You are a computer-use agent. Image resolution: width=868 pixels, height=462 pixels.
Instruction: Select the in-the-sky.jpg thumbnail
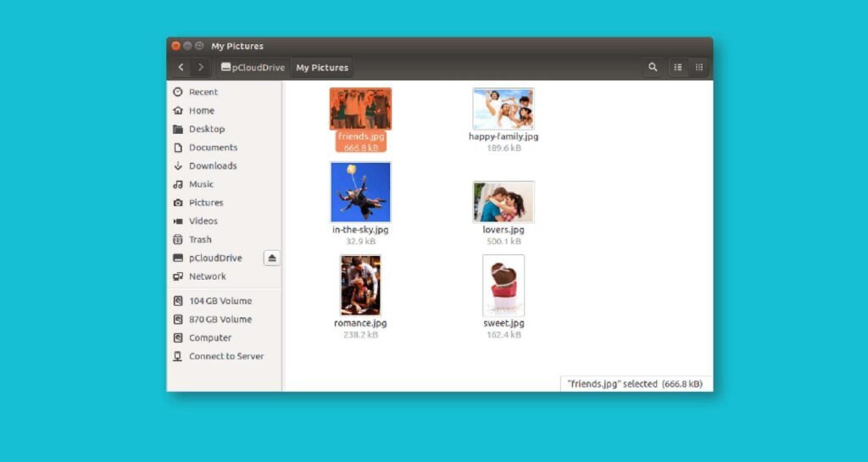coord(360,192)
